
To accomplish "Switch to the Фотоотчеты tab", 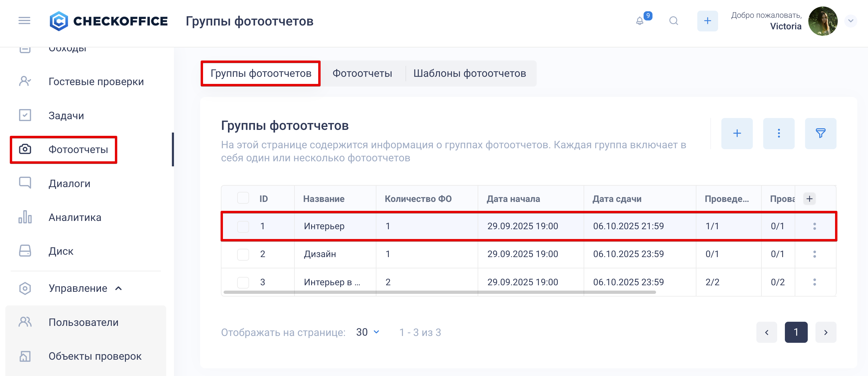I will click(362, 73).
